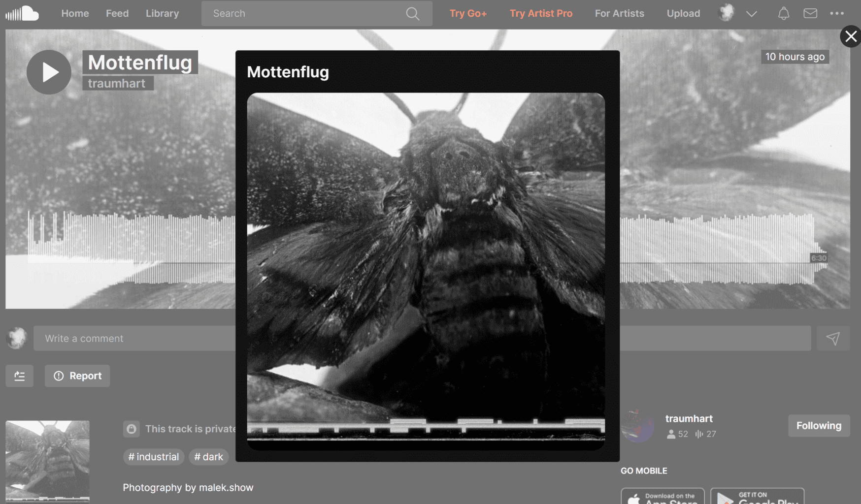861x504 pixels.
Task: Click the Try Artist Pro link
Action: [x=540, y=14]
